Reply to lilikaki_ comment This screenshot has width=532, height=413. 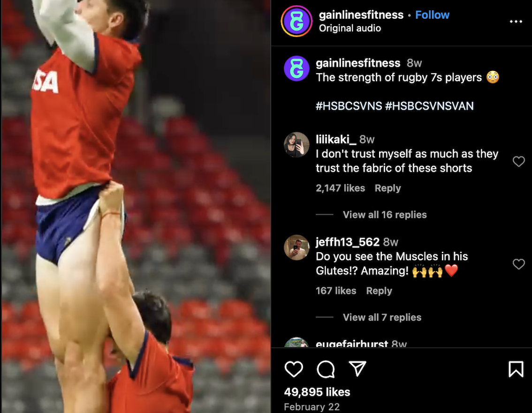[x=388, y=188]
